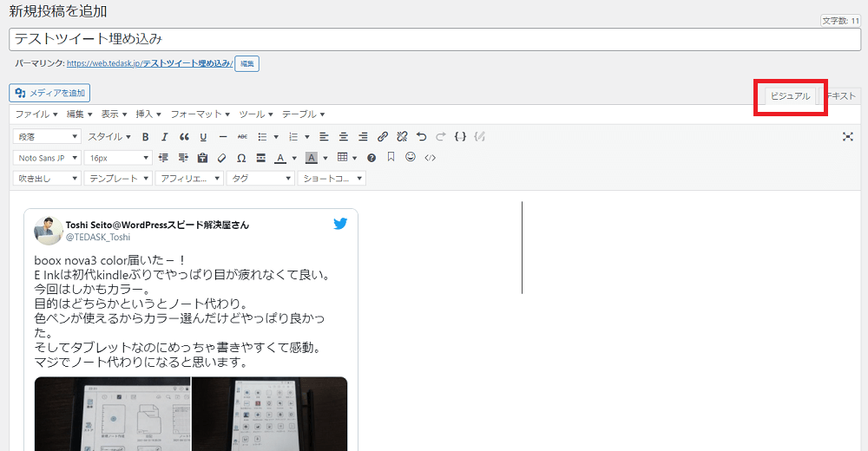
Task: Expand background color picker arrow
Action: click(x=325, y=158)
